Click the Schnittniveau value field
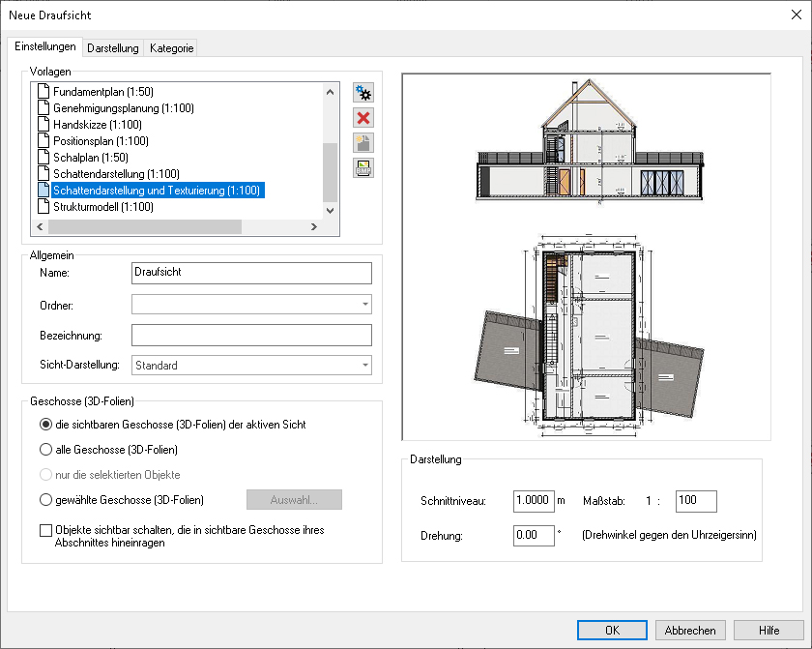The image size is (812, 649). click(x=534, y=501)
